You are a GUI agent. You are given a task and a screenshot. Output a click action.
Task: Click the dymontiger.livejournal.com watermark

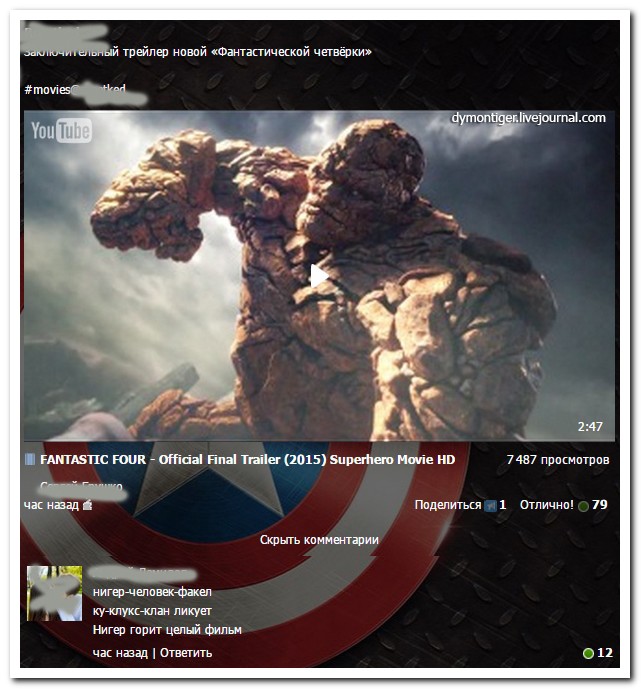coord(528,118)
